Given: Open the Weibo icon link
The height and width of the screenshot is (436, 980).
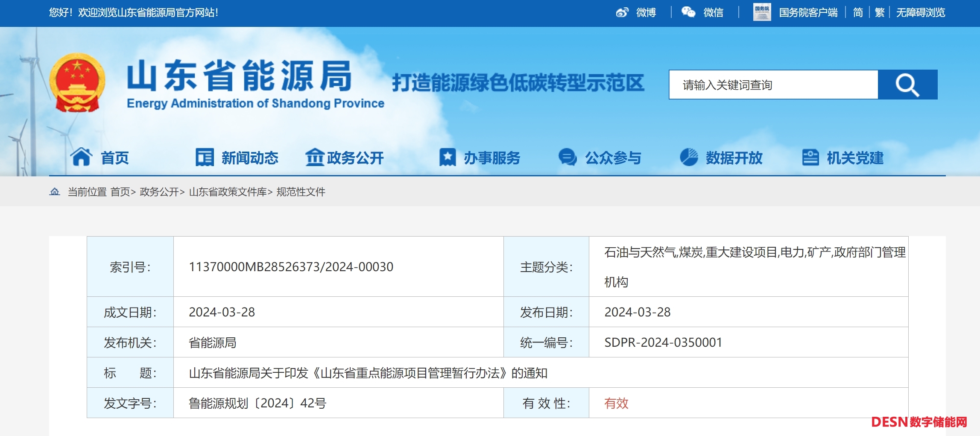Looking at the screenshot, I should 622,12.
